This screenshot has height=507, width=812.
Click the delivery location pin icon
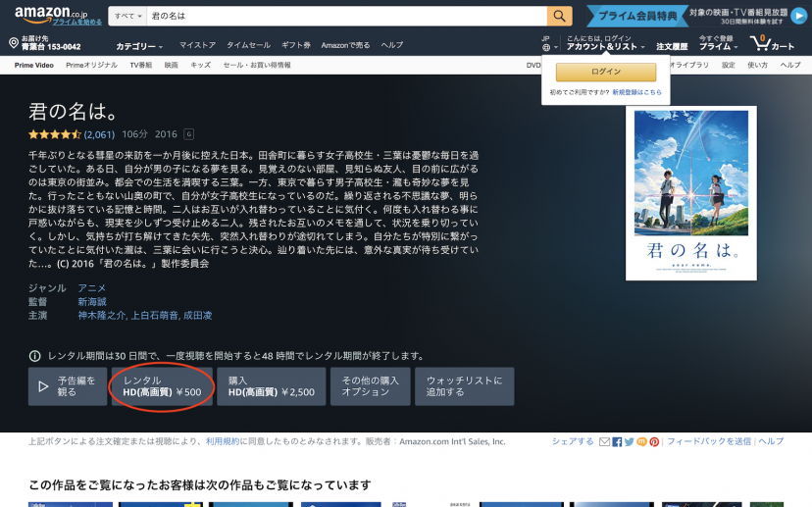tap(14, 43)
